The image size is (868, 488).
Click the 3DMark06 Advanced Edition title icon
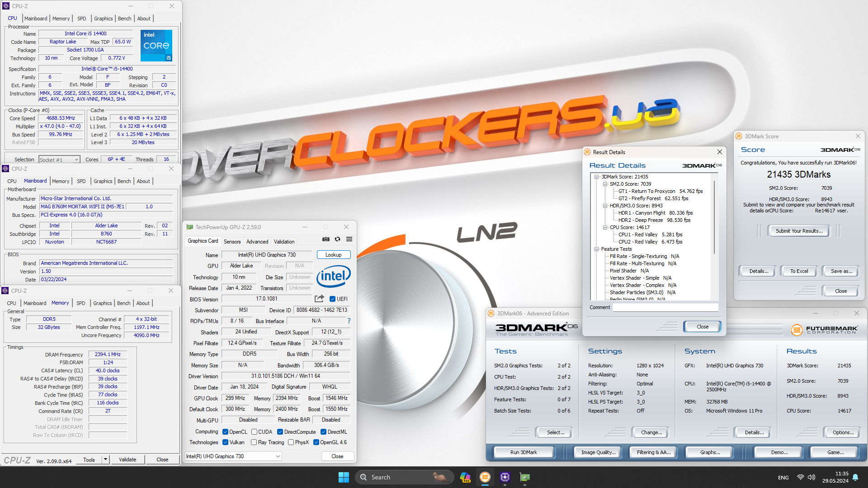coord(491,313)
